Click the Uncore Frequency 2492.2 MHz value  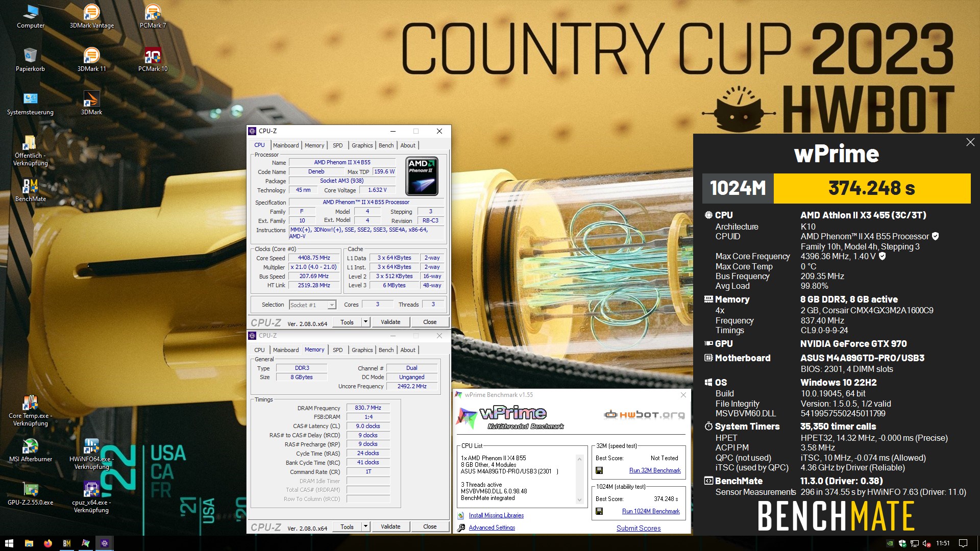412,387
